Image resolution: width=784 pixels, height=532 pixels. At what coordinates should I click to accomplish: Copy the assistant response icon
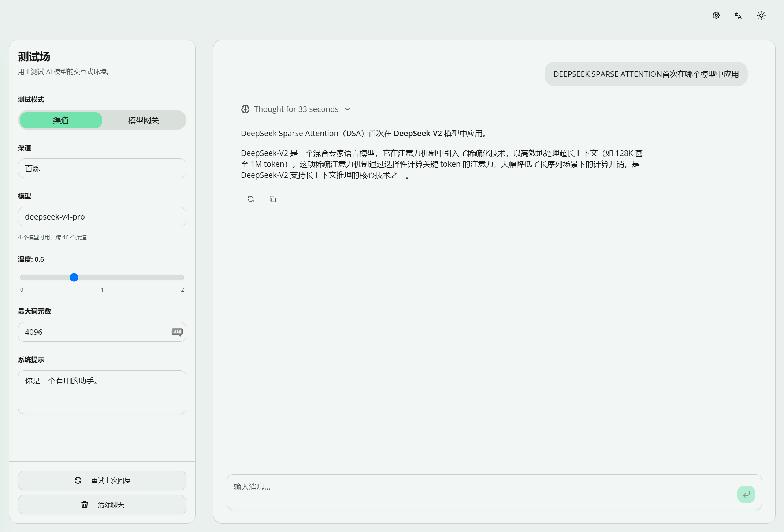tap(273, 199)
